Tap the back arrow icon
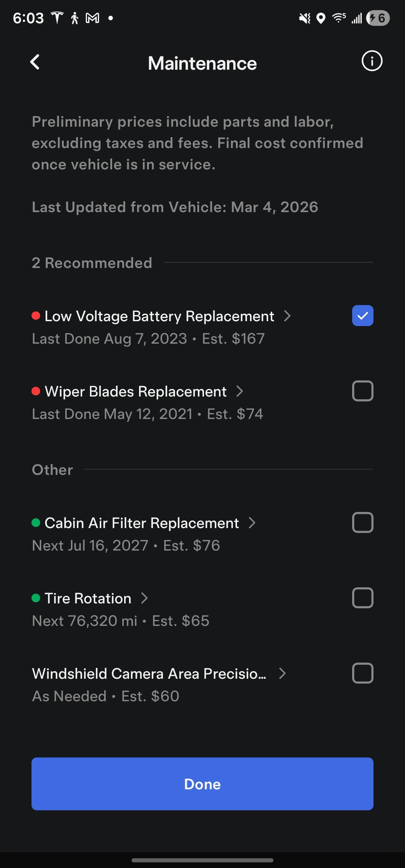 [35, 62]
